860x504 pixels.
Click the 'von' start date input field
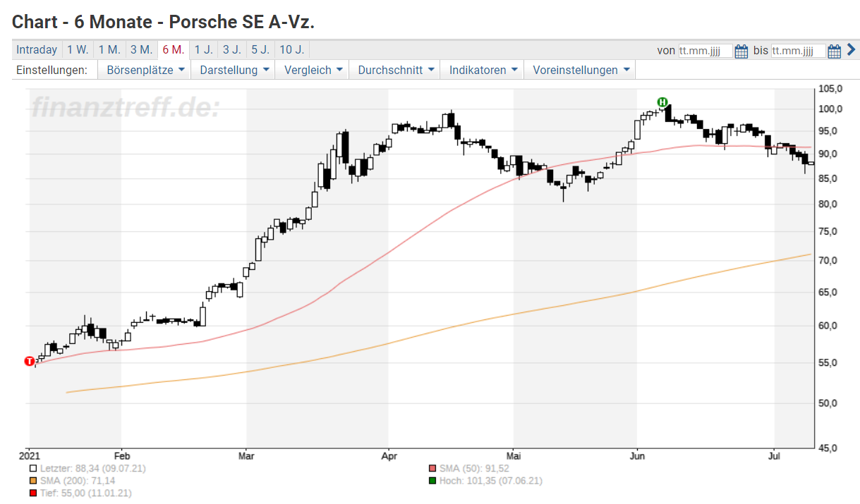[705, 51]
